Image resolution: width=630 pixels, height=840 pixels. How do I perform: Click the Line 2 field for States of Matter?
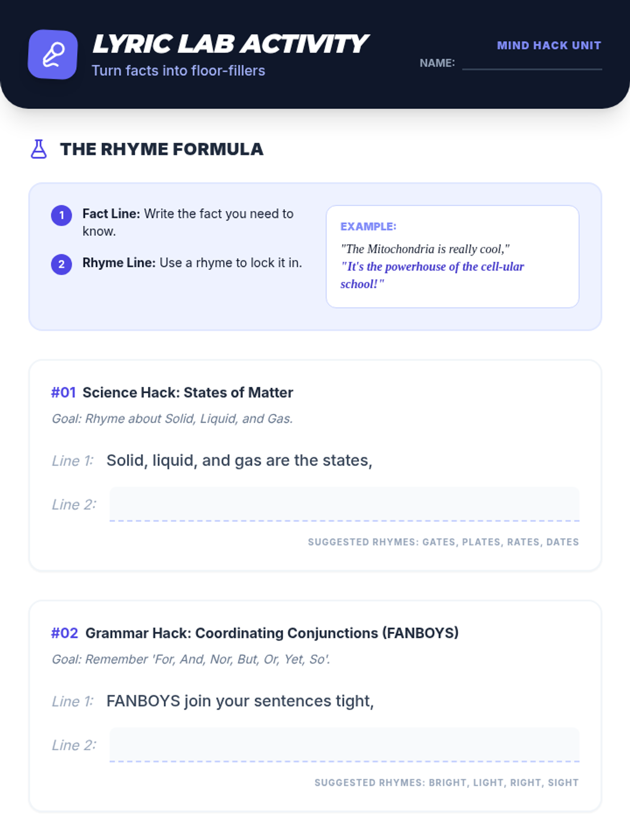click(x=344, y=505)
